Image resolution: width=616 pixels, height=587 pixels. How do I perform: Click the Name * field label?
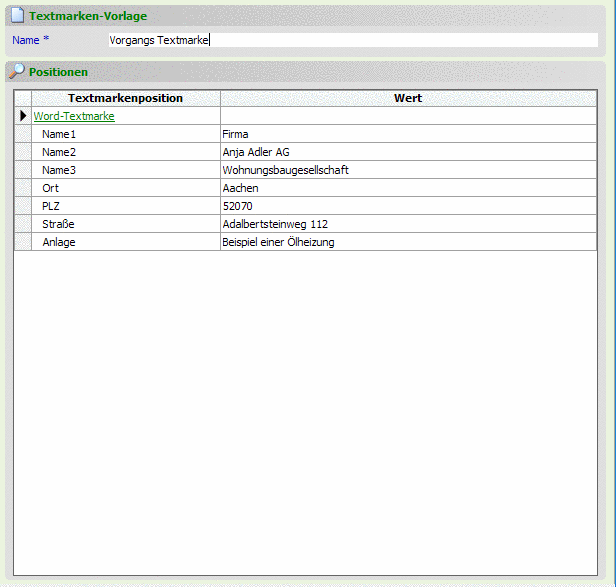(x=31, y=40)
